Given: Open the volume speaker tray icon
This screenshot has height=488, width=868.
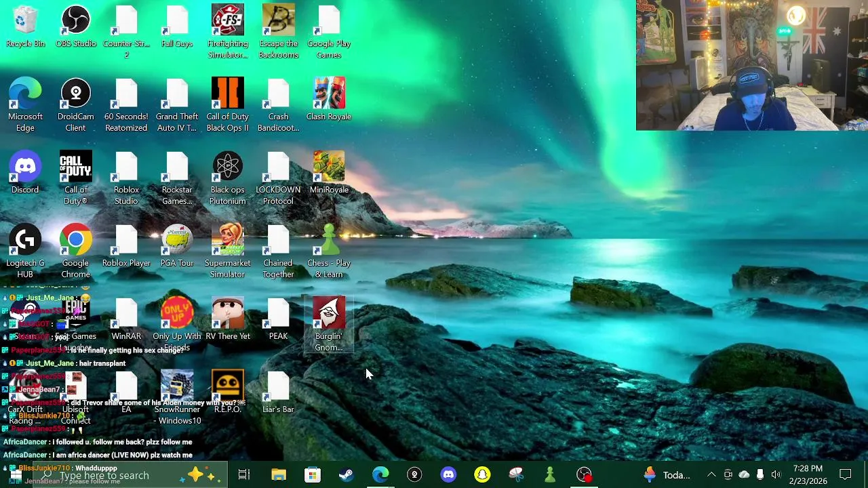Looking at the screenshot, I should coord(776,475).
